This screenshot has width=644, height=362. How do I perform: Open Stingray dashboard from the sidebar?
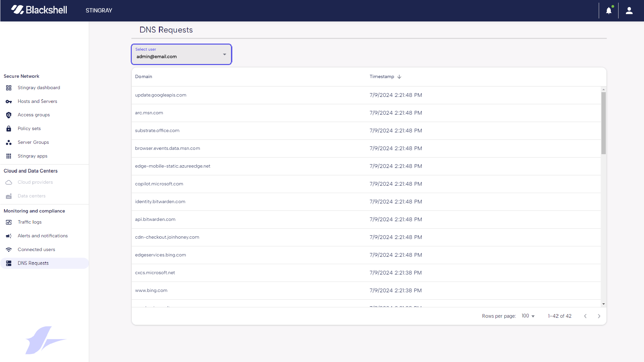click(x=39, y=87)
